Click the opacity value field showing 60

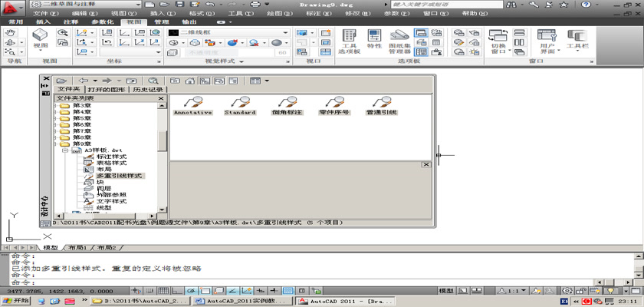click(x=282, y=53)
